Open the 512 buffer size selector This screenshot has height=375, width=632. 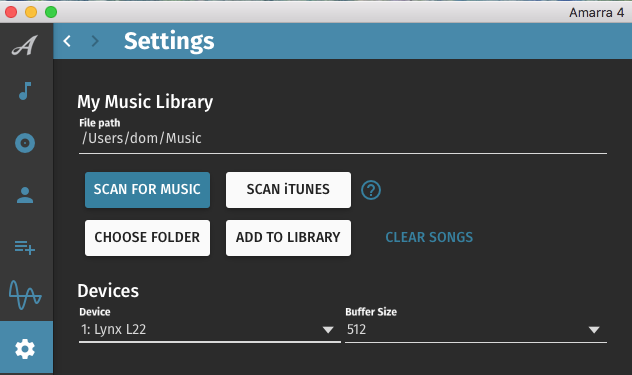tap(476, 330)
